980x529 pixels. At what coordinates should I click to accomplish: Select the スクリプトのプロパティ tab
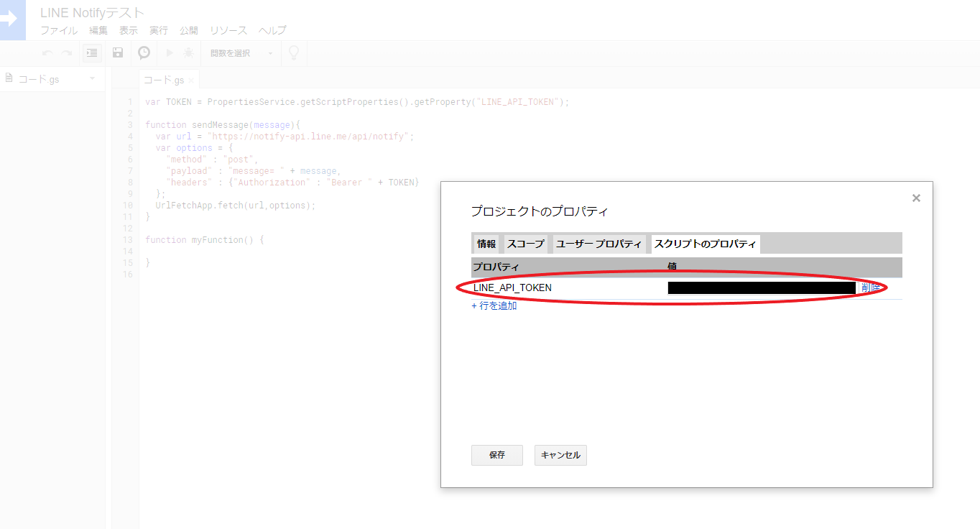(705, 244)
